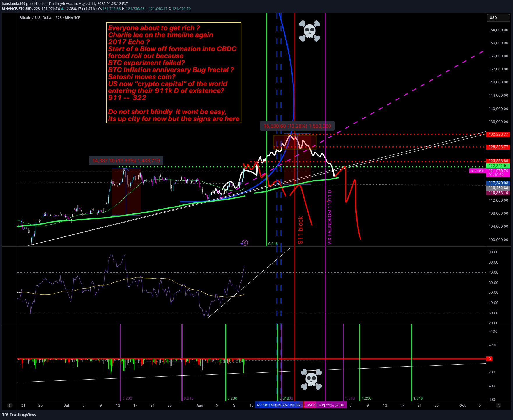Select the 14,337.10 (13.33%) measurement label
Image resolution: width=513 pixels, height=420 pixels.
[126, 161]
